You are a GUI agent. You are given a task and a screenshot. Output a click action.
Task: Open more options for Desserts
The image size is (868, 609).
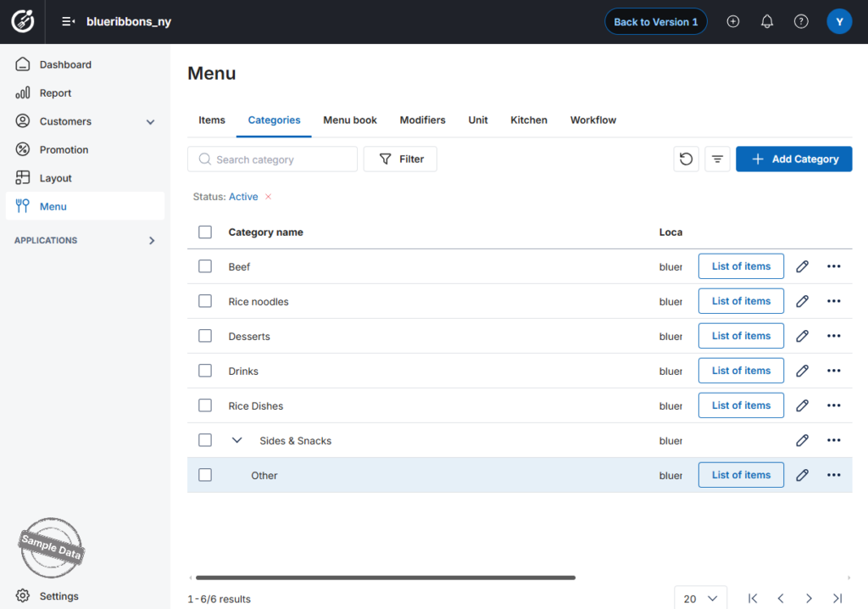point(834,337)
